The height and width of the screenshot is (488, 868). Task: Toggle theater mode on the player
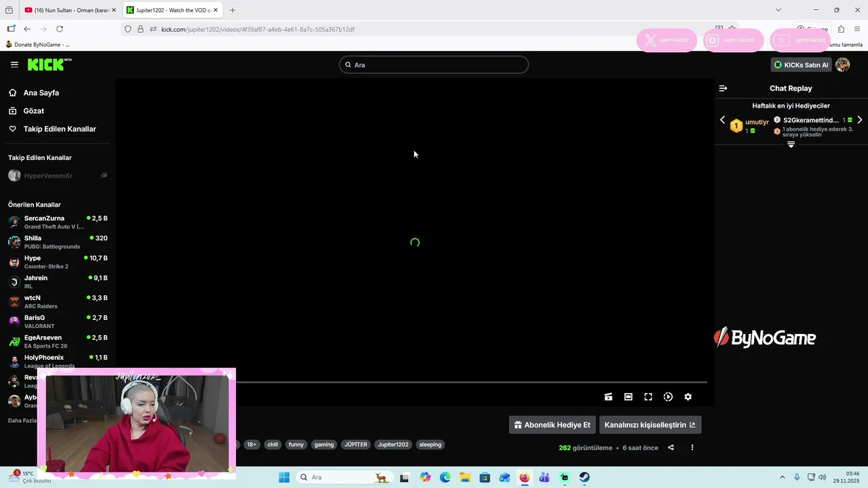click(x=628, y=397)
